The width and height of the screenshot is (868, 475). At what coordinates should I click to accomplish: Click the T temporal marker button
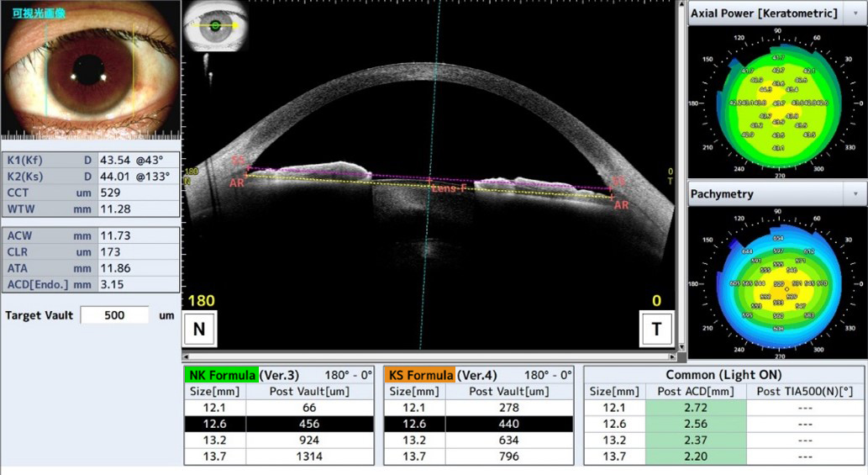click(656, 329)
